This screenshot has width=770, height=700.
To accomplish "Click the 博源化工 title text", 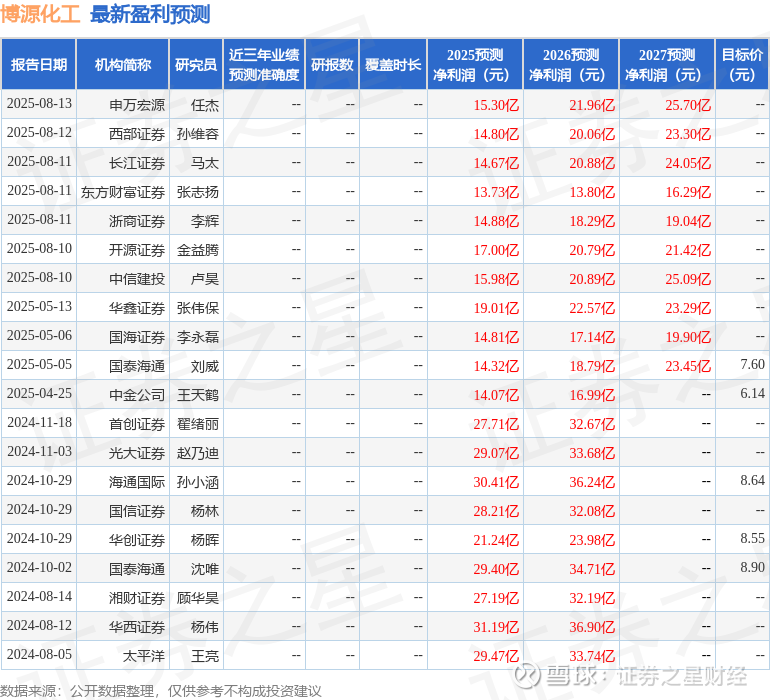I will coord(40,14).
